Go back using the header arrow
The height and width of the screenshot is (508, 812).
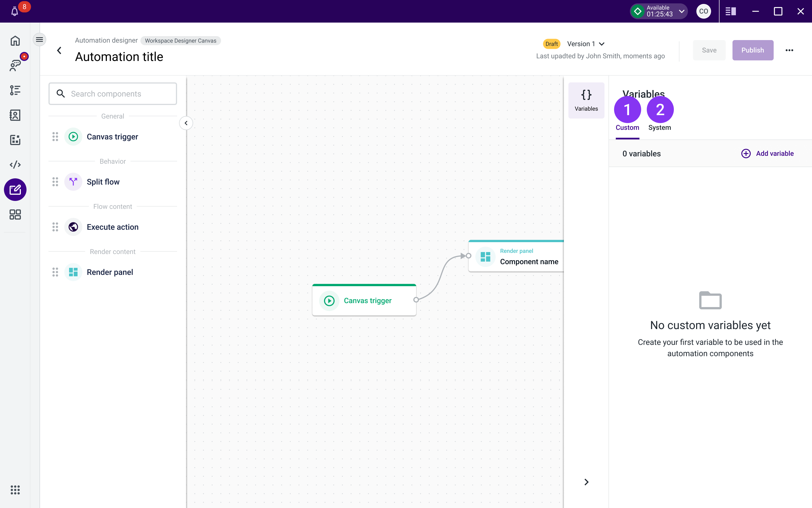[x=59, y=51]
